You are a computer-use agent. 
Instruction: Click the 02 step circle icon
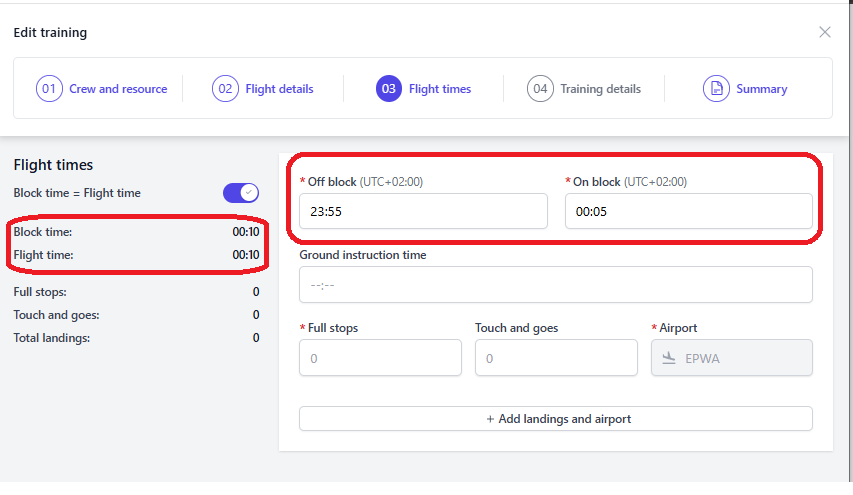pos(225,89)
